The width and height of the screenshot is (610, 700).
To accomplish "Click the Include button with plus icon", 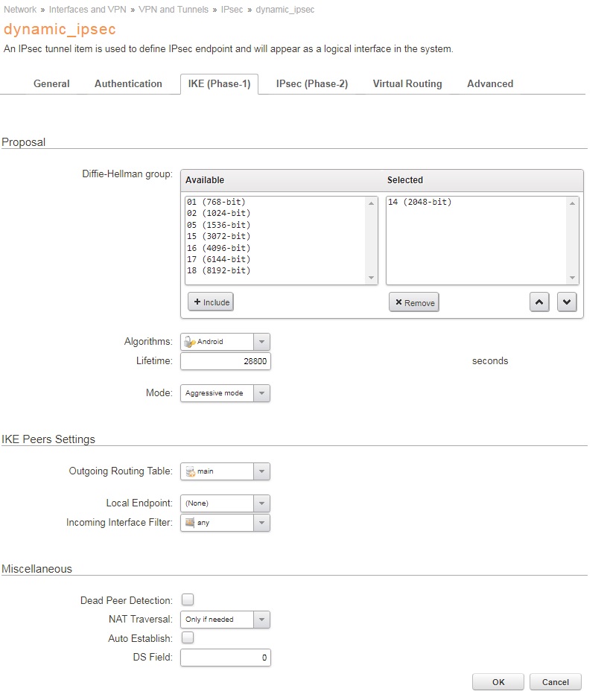I will tap(211, 302).
